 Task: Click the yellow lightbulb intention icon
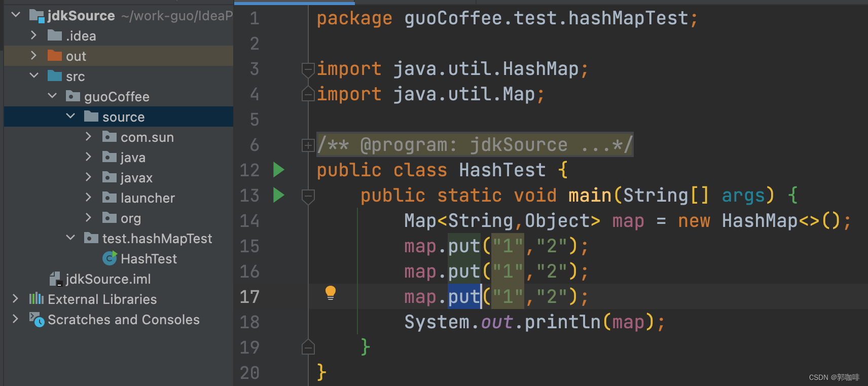(x=331, y=293)
